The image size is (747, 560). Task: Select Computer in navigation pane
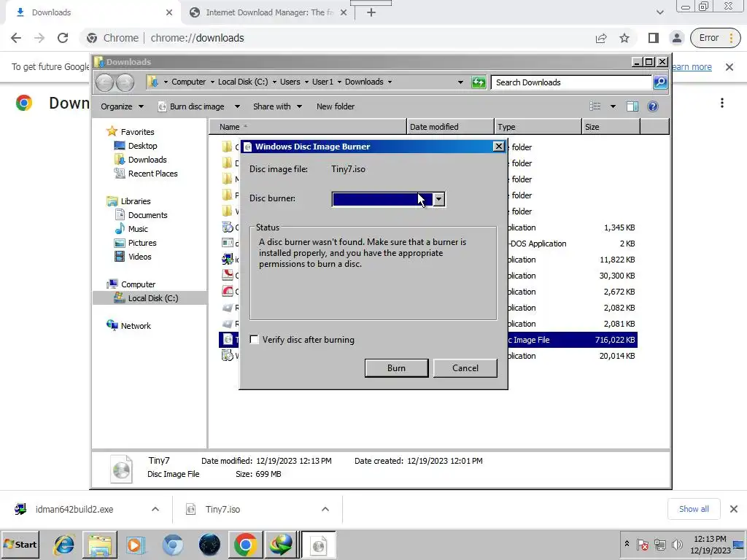(138, 284)
